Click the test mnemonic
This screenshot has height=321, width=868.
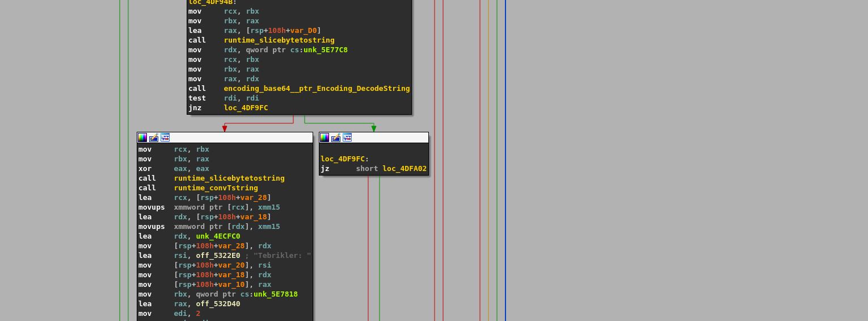tap(197, 98)
